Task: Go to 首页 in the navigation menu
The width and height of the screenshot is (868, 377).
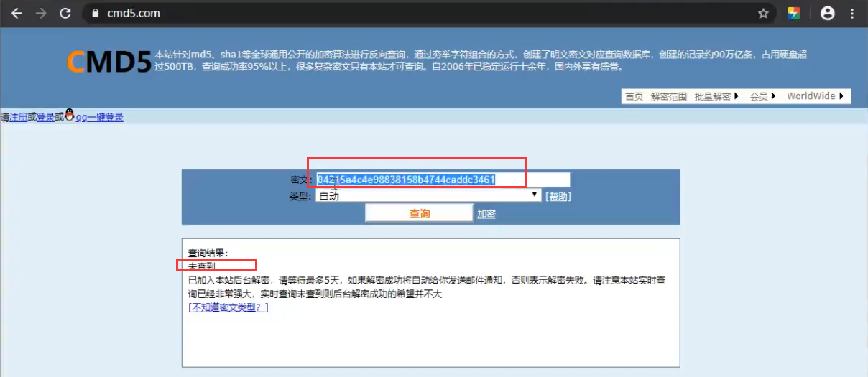Action: click(x=634, y=96)
